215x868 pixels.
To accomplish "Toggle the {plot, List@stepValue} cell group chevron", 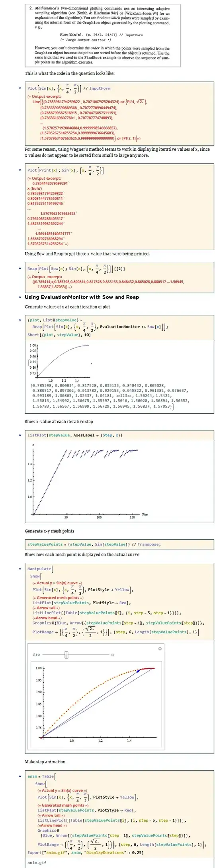I will [20, 320].
